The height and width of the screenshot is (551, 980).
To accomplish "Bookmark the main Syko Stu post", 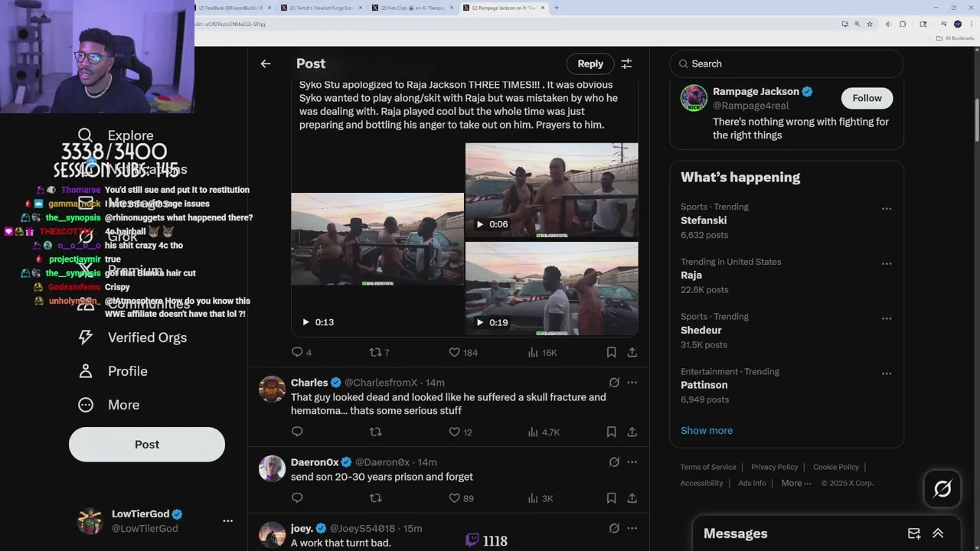I will coord(611,352).
